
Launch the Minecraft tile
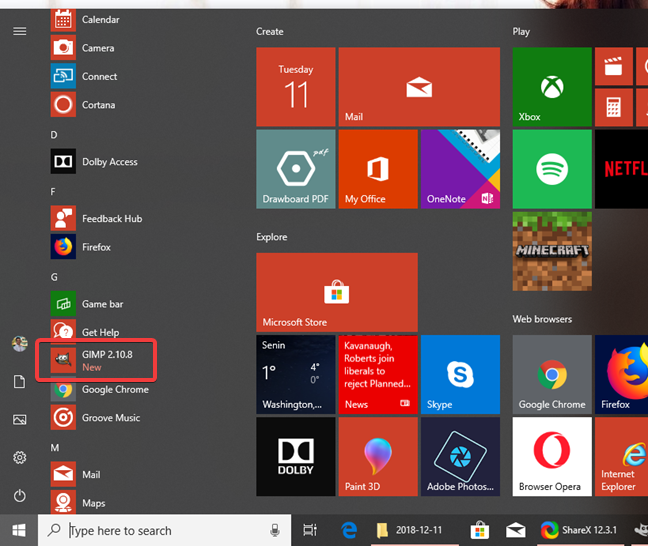[x=552, y=251]
